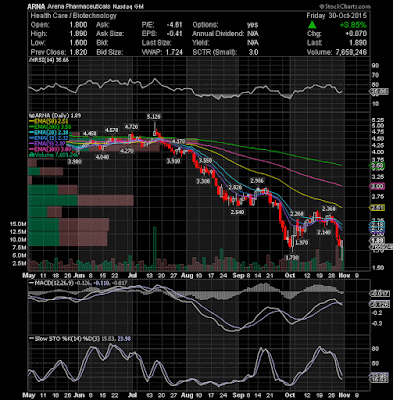Viewport: 393px width, 400px height.
Task: Click the ARNA ticker symbol in the header
Action: coord(35,6)
